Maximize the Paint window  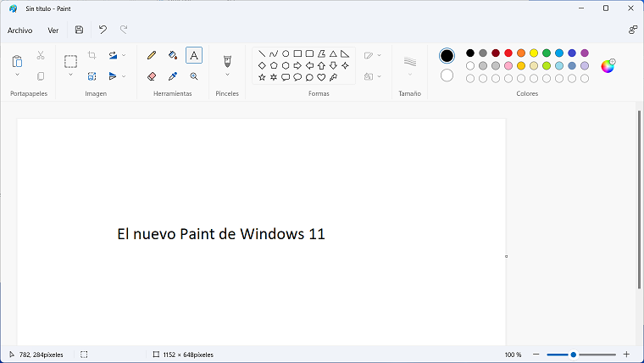click(x=606, y=8)
